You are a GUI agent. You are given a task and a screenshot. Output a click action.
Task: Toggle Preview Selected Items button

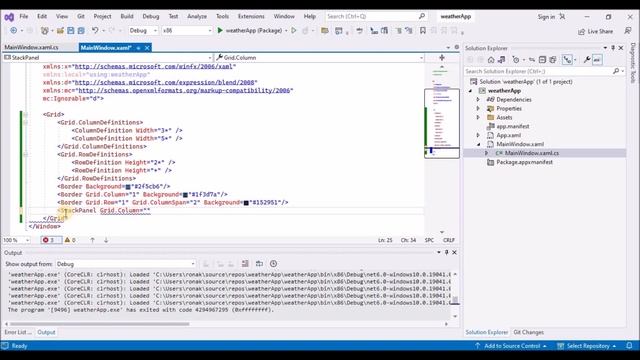[597, 60]
